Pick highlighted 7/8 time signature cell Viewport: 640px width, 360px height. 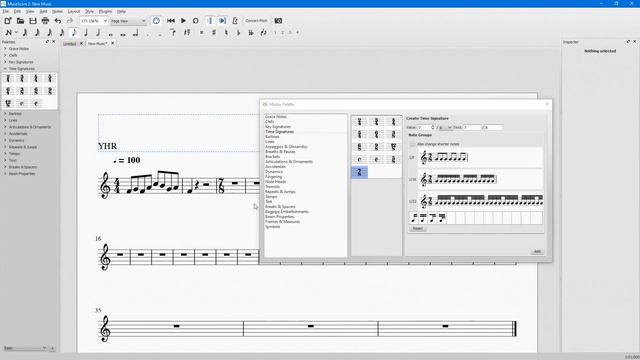360,172
